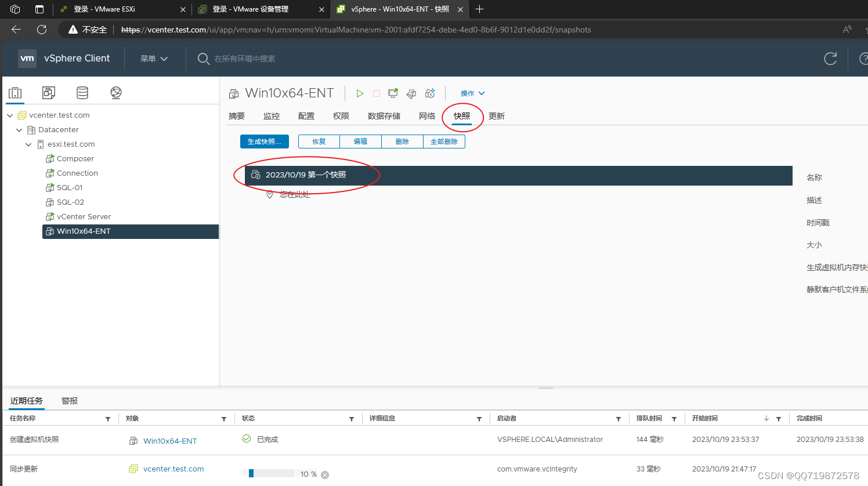This screenshot has width=868, height=486.
Task: Launch the VM web console icon
Action: [x=393, y=93]
